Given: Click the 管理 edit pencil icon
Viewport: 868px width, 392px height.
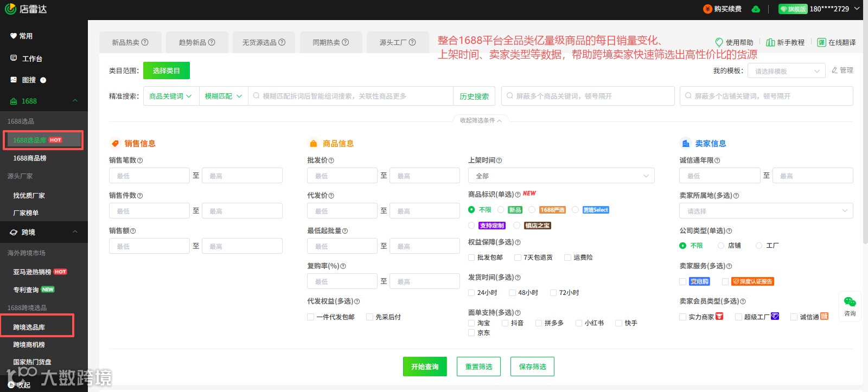Looking at the screenshot, I should pyautogui.click(x=835, y=70).
